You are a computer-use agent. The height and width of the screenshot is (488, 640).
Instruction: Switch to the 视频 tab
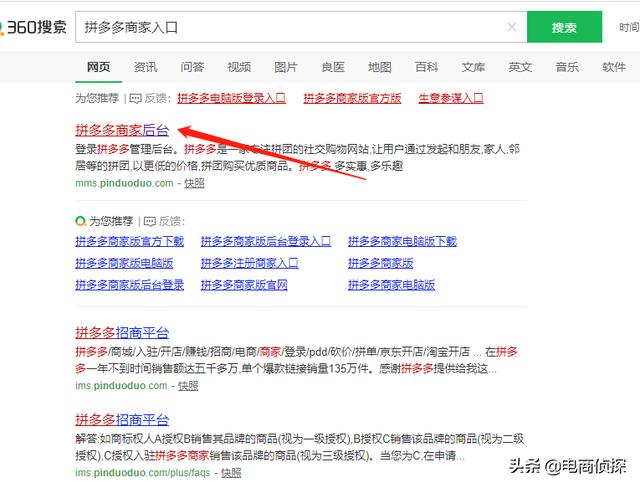239,67
